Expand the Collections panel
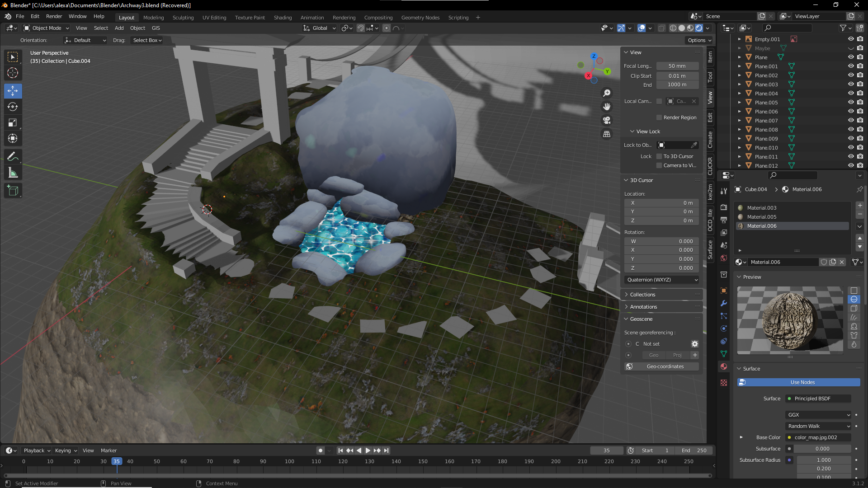The image size is (868, 488). 642,295
